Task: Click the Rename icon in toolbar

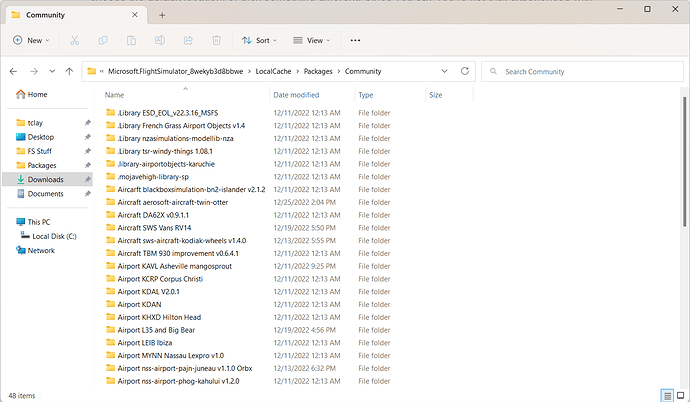Action: pos(160,40)
